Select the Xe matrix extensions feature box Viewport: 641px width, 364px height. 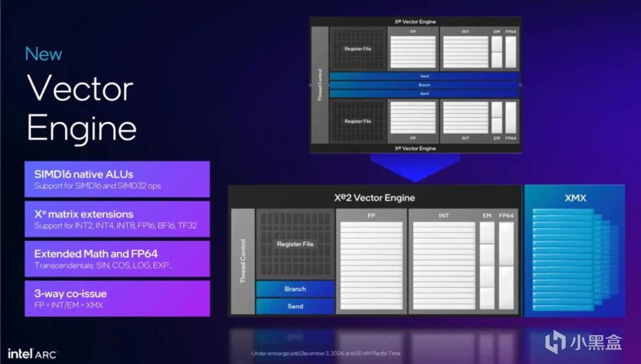pos(117,219)
